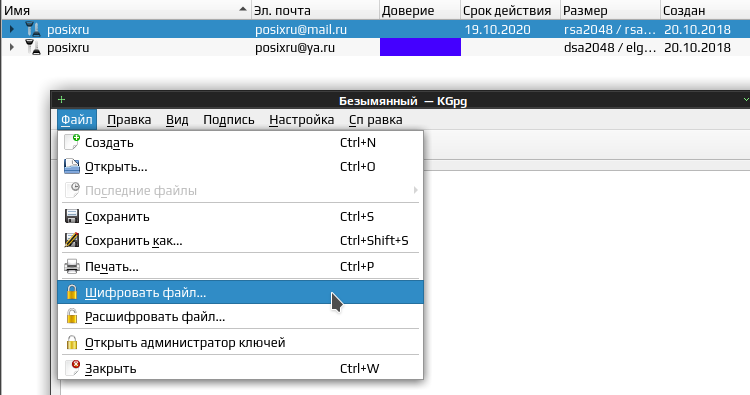Click the closed padlock icon beside Шифровать файл
The image size is (750, 395).
(x=72, y=292)
